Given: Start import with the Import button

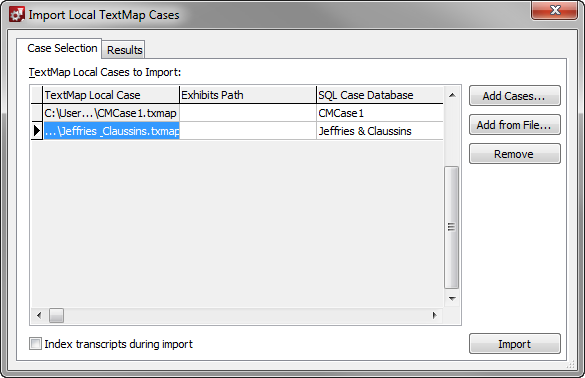Looking at the screenshot, I should (x=514, y=344).
